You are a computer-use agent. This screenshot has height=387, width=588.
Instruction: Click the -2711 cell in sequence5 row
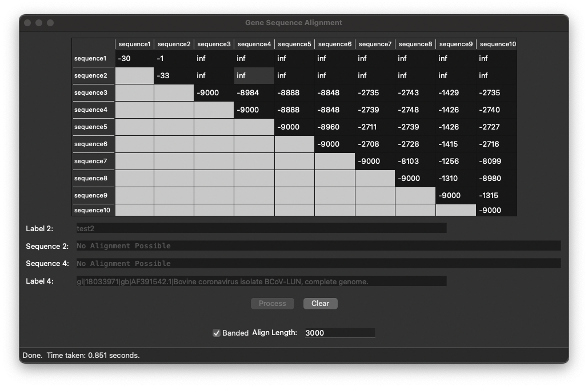(375, 127)
